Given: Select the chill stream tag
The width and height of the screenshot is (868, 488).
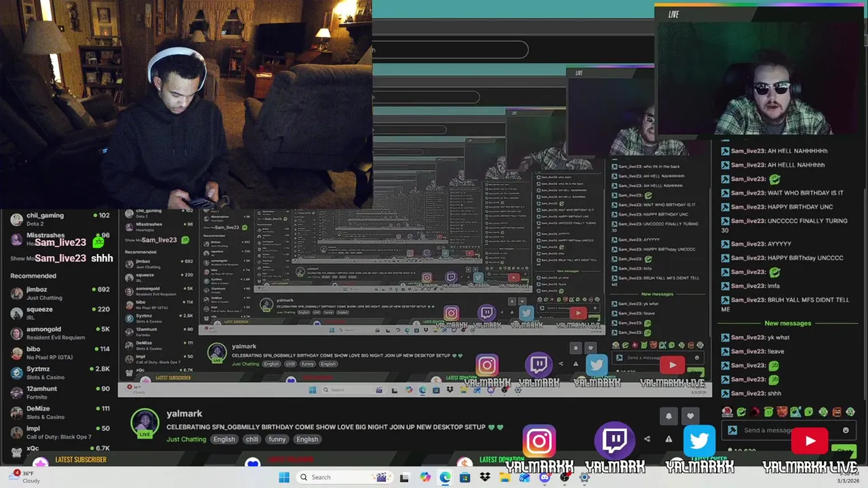Looking at the screenshot, I should [252, 439].
